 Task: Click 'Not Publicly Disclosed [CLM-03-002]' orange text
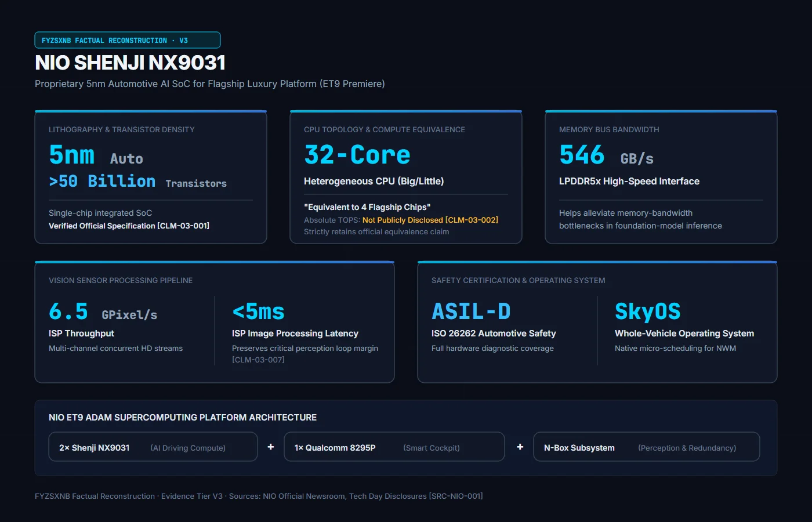tap(430, 220)
